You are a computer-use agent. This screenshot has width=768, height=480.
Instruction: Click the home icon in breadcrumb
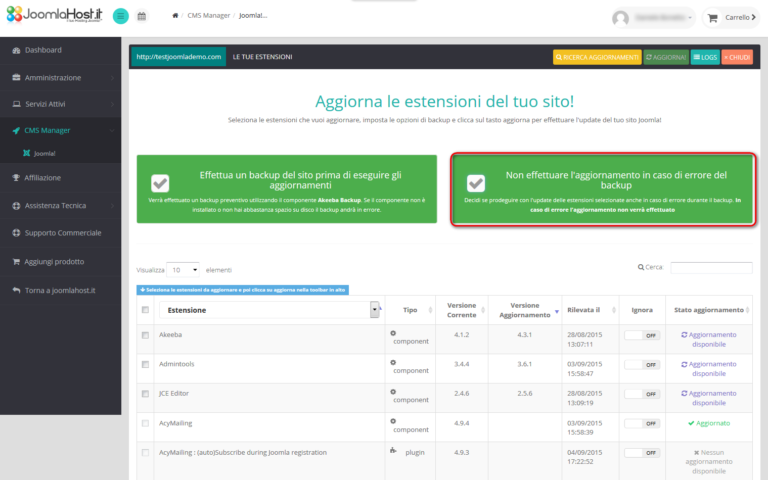(176, 16)
